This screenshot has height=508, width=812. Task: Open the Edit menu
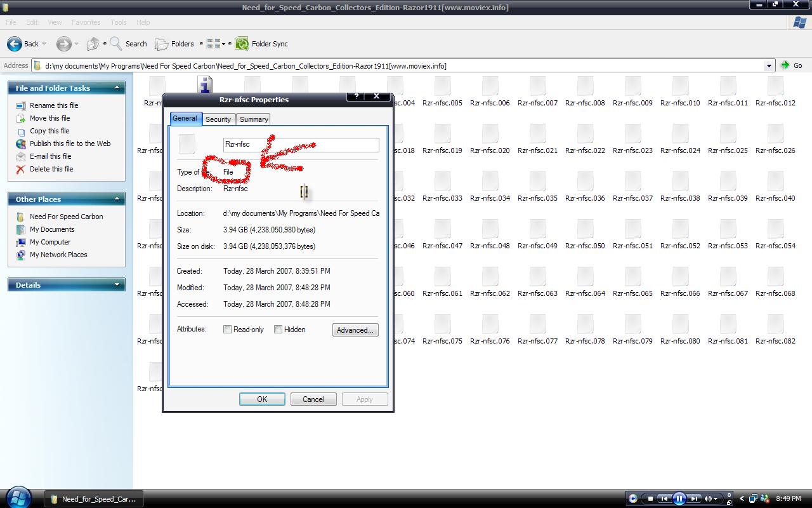tap(32, 22)
